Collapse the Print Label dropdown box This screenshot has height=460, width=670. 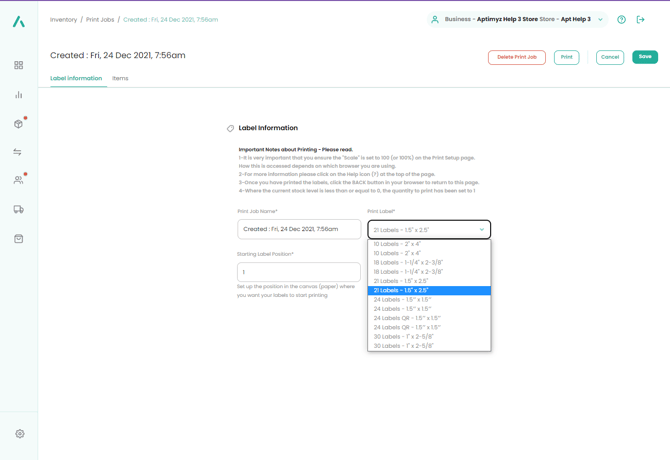point(429,230)
